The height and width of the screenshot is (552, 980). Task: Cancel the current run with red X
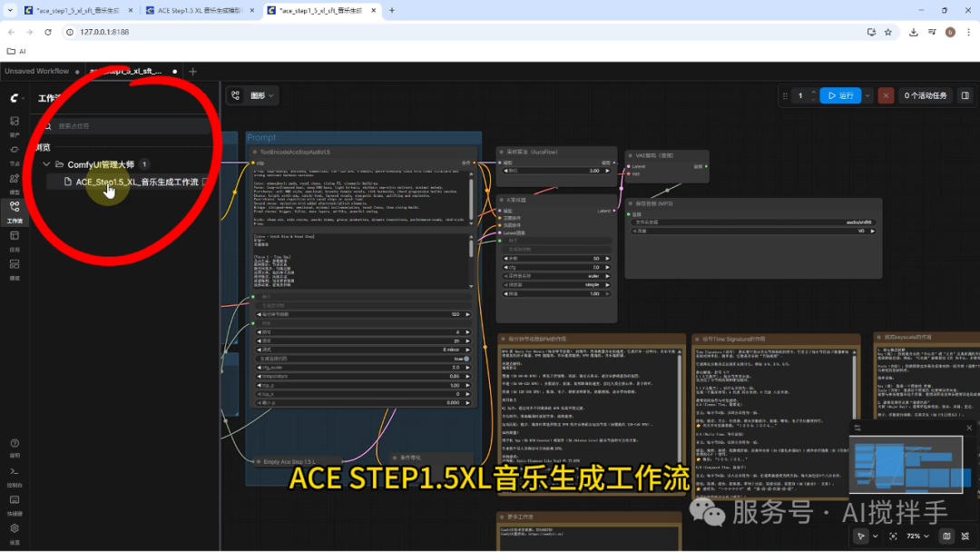coord(886,95)
